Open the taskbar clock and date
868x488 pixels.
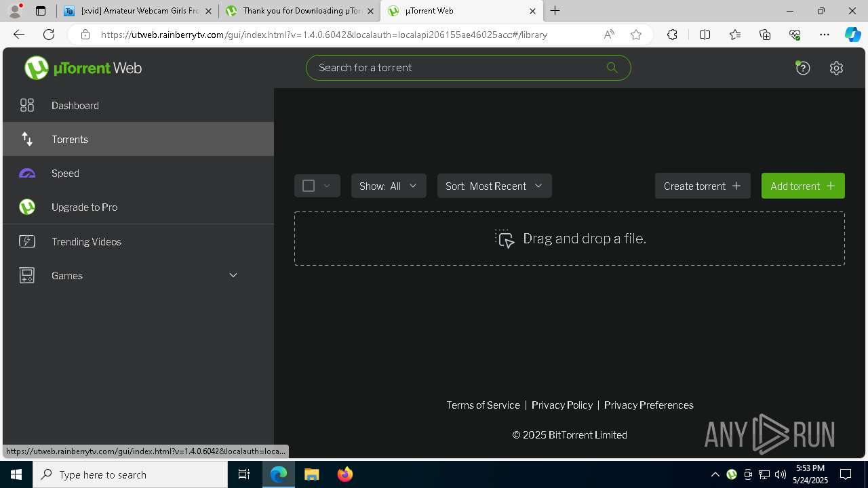(810, 474)
